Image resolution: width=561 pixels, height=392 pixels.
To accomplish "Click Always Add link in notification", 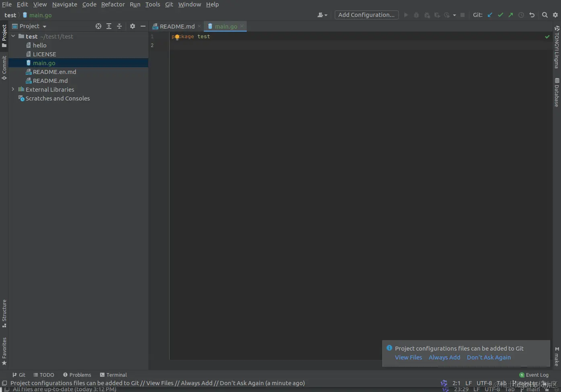I will (x=444, y=357).
